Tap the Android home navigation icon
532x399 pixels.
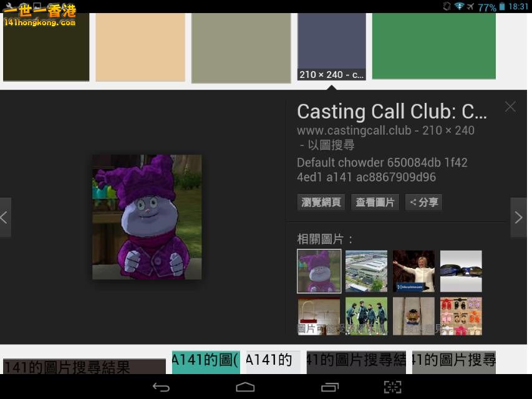[245, 387]
